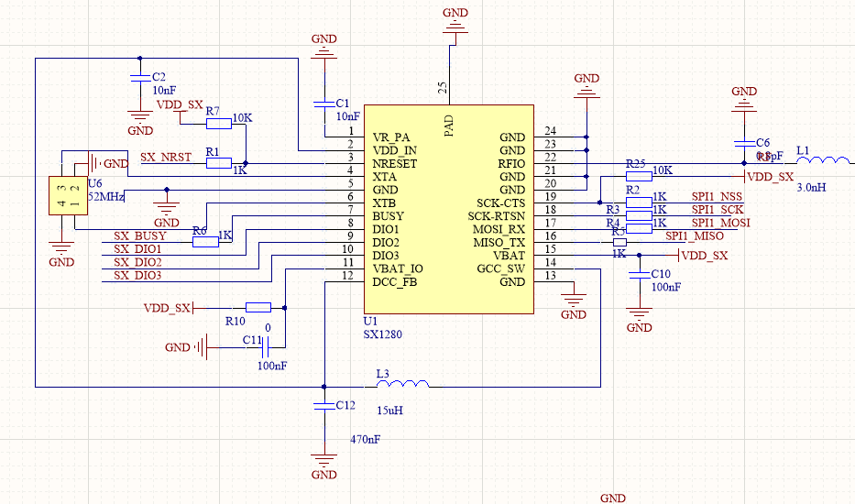Click the VDD_SX port left of R10

pyautogui.click(x=168, y=308)
